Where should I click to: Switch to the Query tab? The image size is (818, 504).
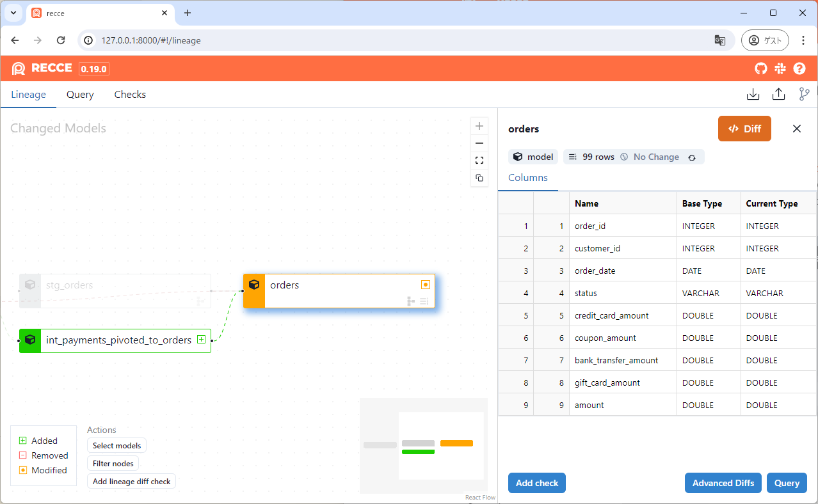coord(80,95)
